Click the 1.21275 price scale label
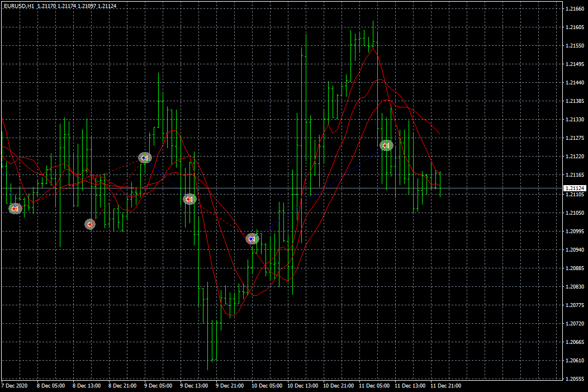The height and width of the screenshot is (392, 588). click(575, 138)
